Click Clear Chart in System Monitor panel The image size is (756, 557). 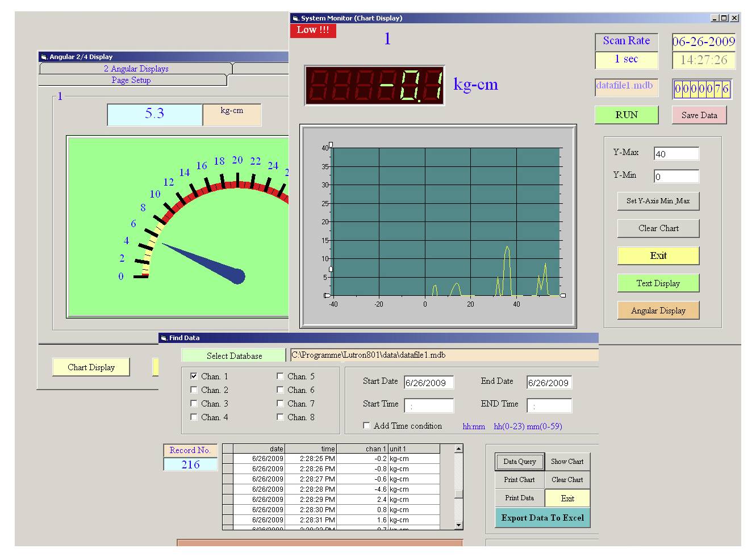click(658, 228)
